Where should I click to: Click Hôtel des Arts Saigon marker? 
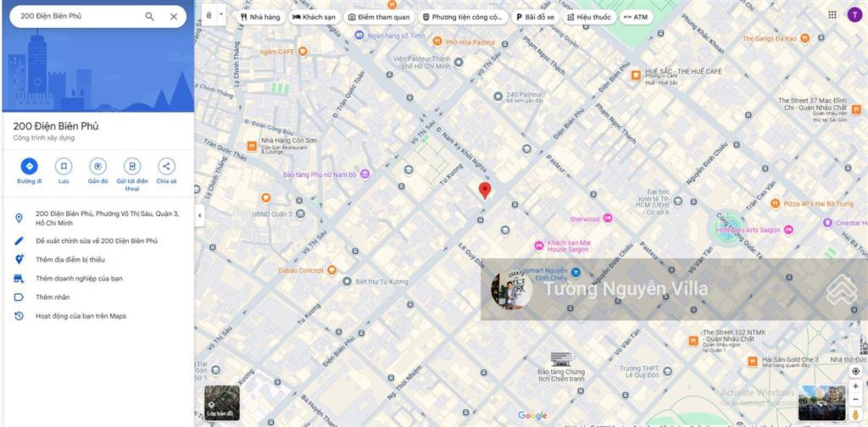(x=789, y=230)
